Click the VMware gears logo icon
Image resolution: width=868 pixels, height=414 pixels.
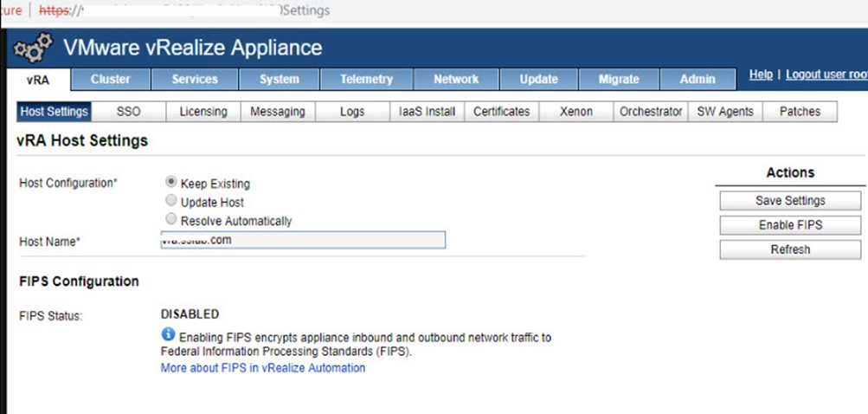(32, 48)
